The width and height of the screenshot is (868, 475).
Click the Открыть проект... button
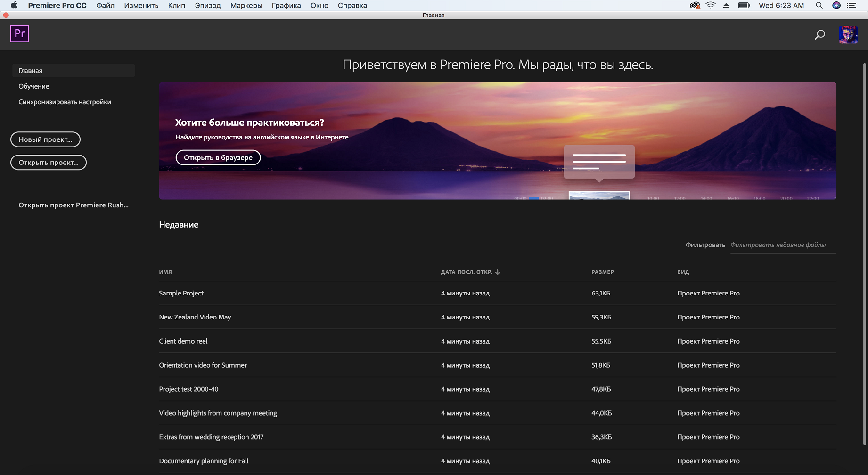pyautogui.click(x=49, y=163)
